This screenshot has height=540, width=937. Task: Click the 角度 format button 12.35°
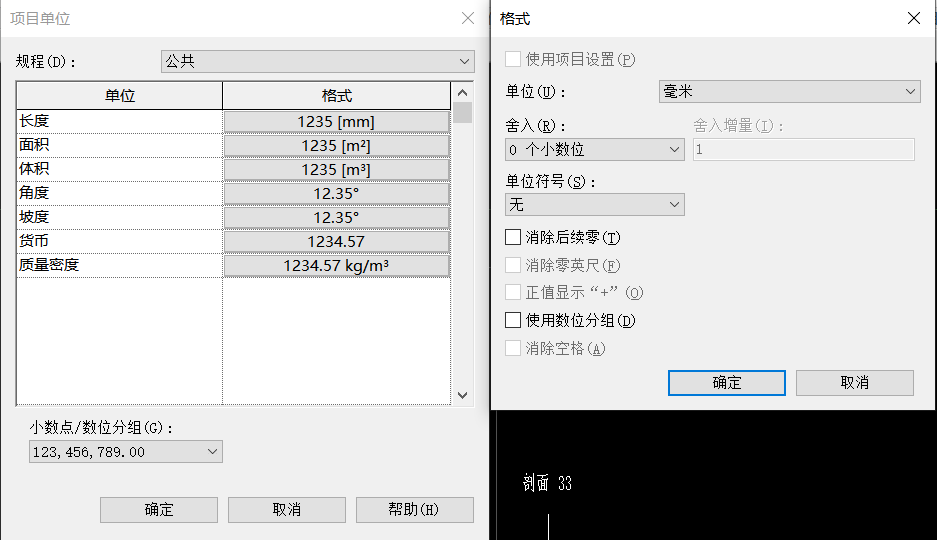336,194
